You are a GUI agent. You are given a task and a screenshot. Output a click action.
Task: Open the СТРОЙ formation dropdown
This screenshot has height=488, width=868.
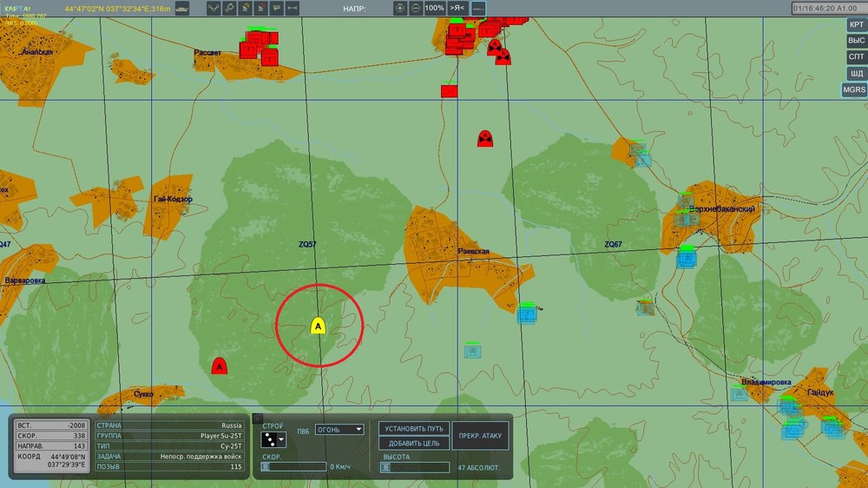pos(273,440)
